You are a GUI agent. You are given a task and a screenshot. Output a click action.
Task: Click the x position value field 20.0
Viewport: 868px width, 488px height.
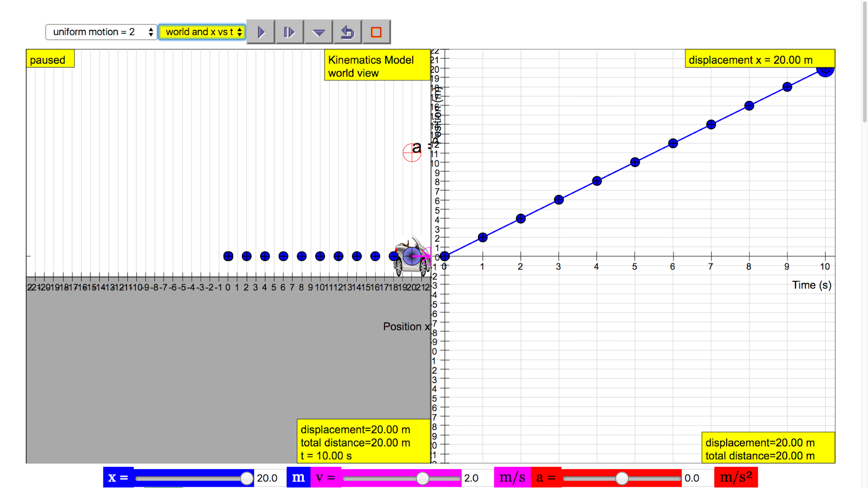268,478
